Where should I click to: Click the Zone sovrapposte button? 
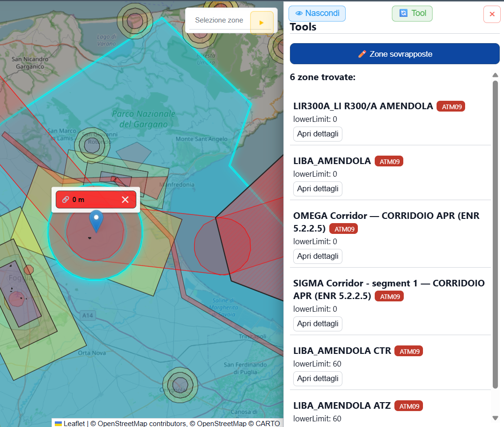click(x=395, y=54)
